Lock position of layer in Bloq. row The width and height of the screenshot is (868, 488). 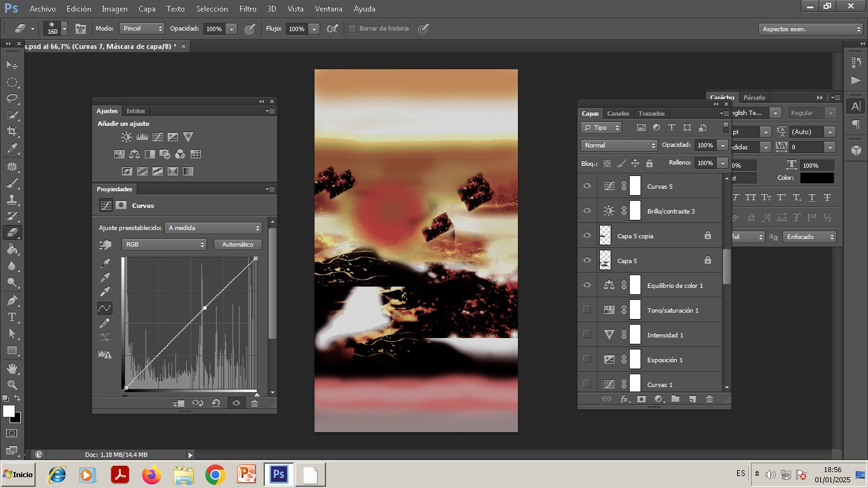point(635,163)
